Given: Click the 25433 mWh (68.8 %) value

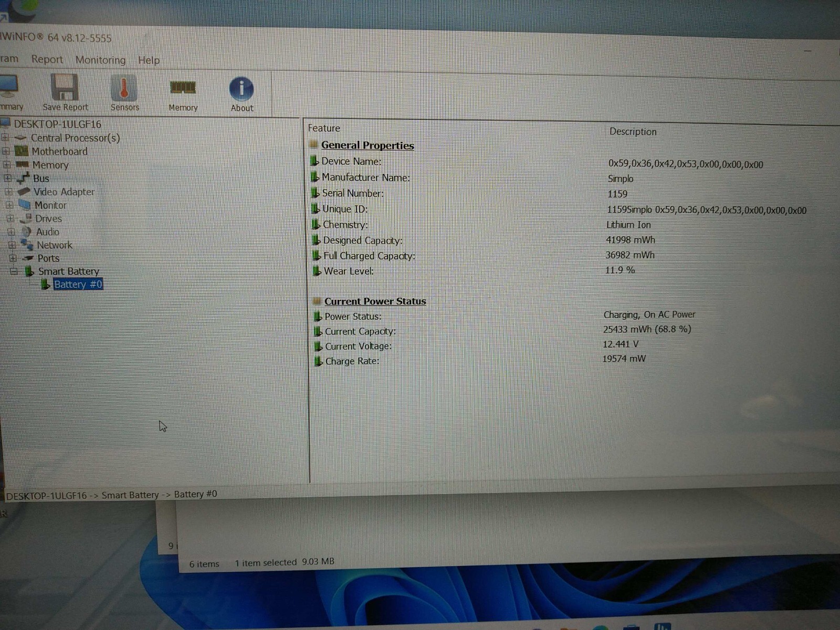Looking at the screenshot, I should 647,329.
